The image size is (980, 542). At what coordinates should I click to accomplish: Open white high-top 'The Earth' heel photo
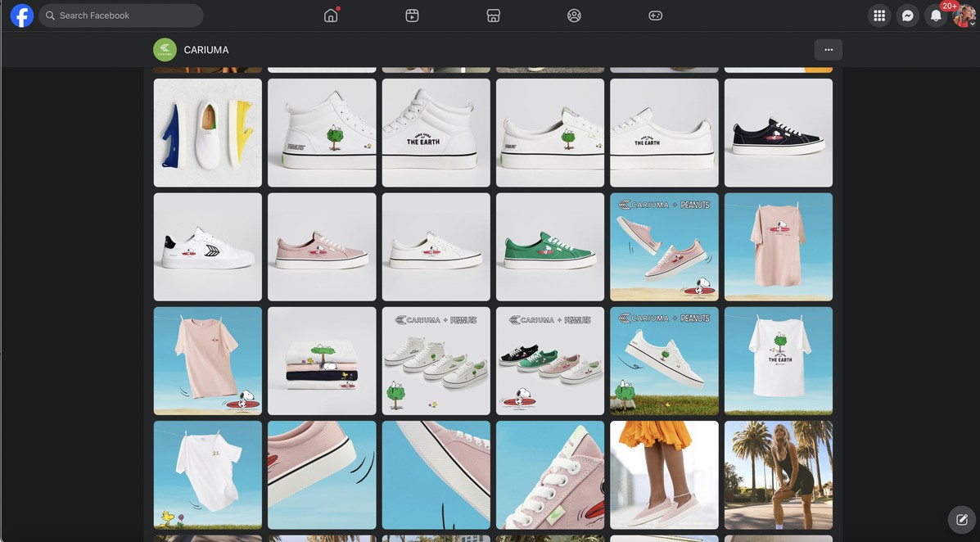coord(436,133)
